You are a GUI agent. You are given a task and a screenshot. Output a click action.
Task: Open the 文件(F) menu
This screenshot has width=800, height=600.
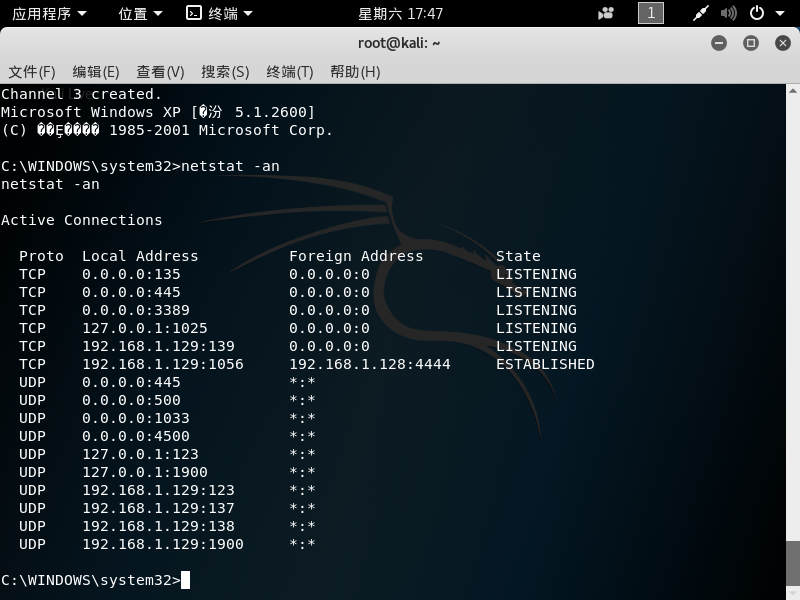(32, 72)
